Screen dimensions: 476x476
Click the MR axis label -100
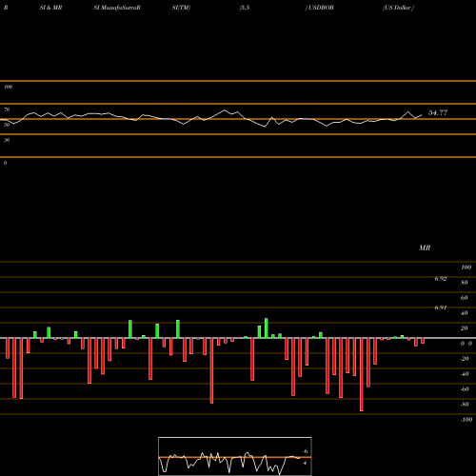pos(466,420)
